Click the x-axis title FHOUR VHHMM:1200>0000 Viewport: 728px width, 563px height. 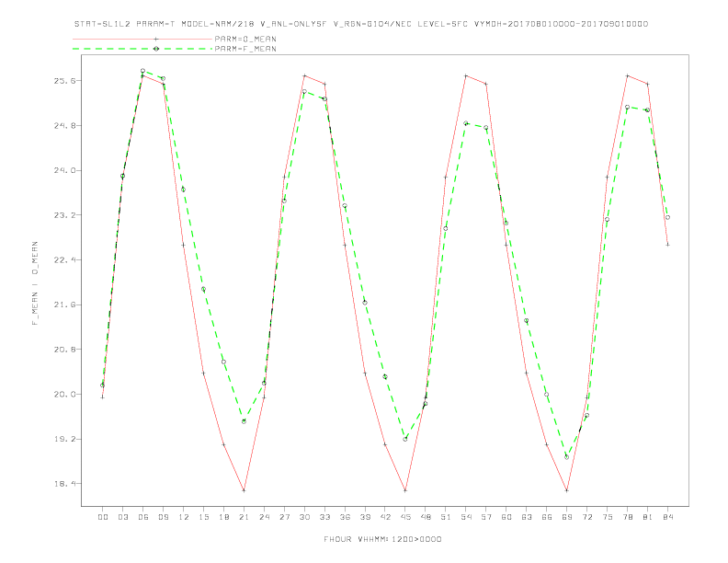click(382, 539)
